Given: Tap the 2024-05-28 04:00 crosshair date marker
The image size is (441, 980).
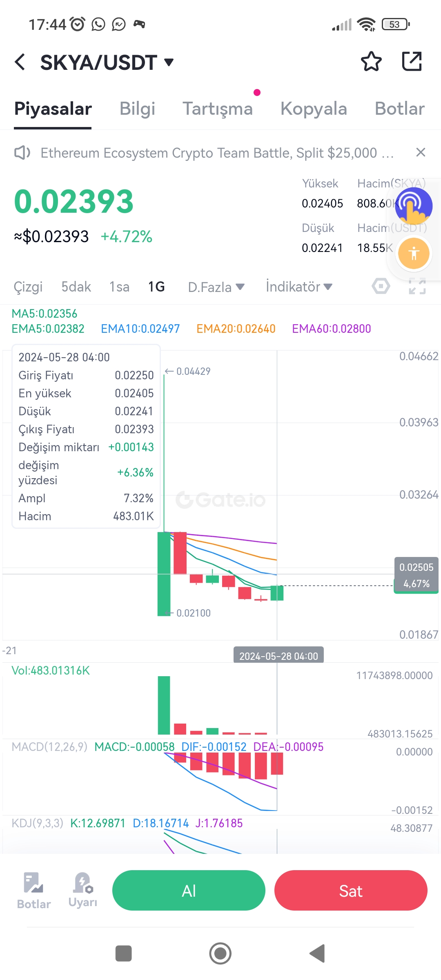Looking at the screenshot, I should tap(278, 656).
